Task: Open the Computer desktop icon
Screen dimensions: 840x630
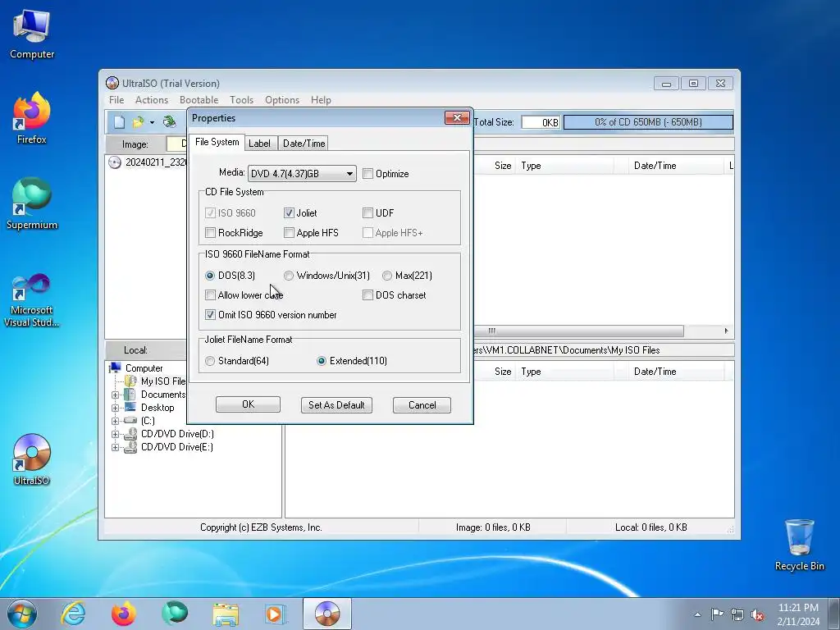Action: point(32,34)
